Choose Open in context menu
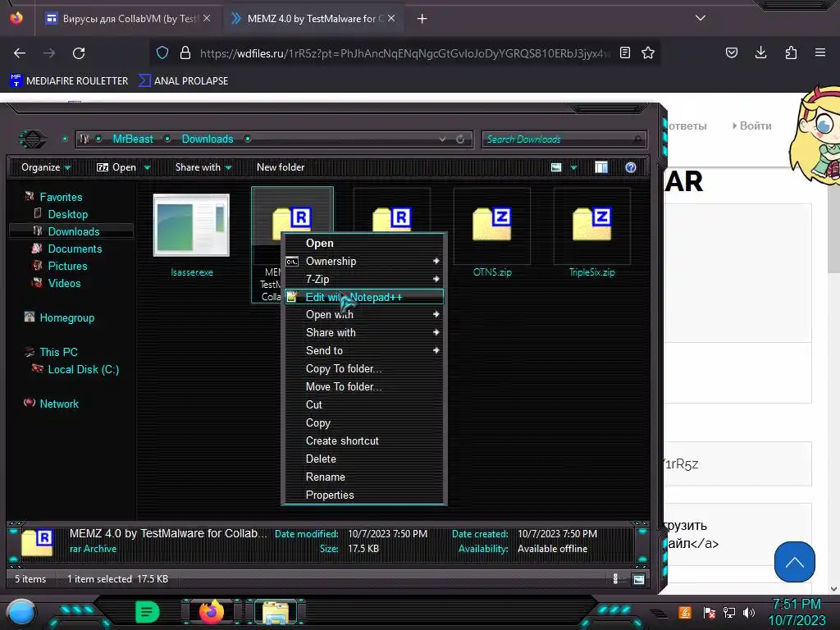 click(364, 243)
